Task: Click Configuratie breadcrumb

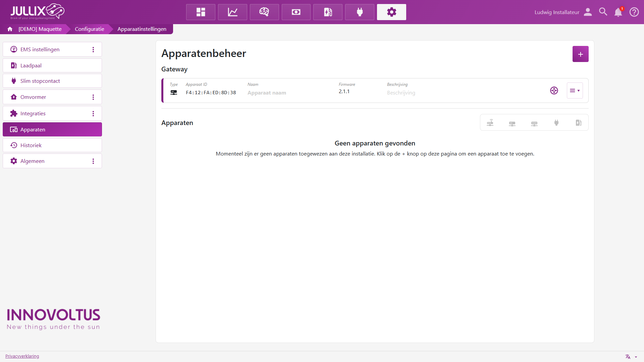Action: click(x=89, y=29)
